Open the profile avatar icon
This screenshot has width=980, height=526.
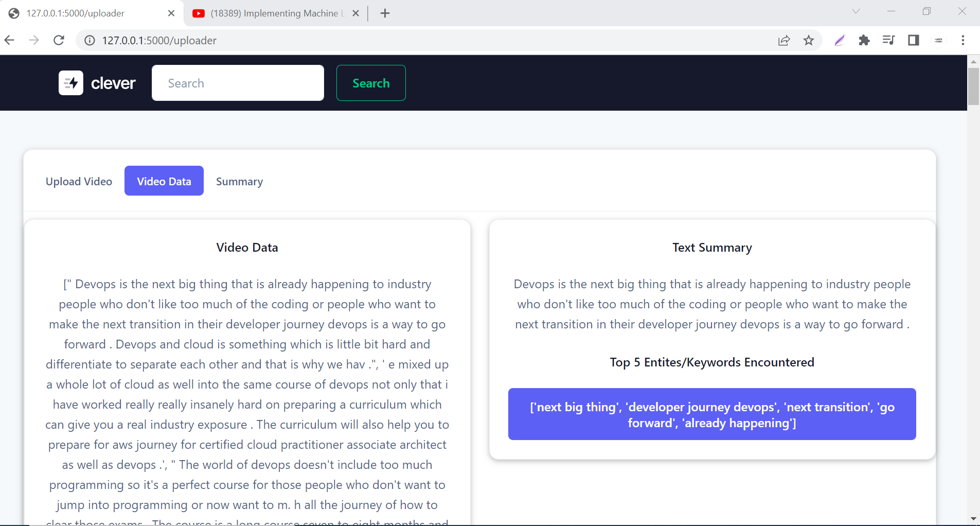click(938, 40)
